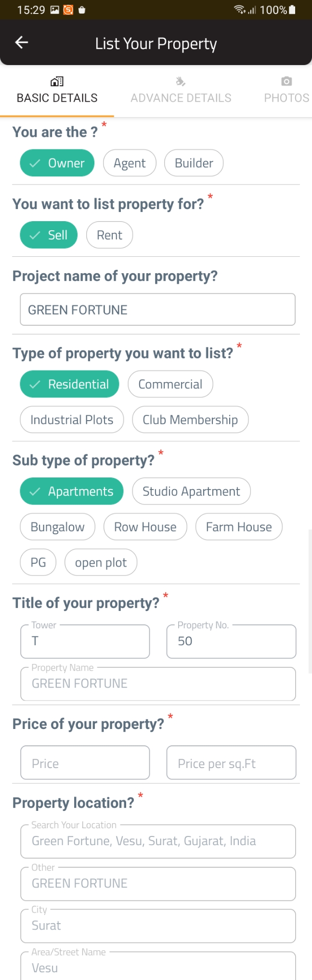This screenshot has width=312, height=980.
Task: Focus the Price per sq.Ft field
Action: pyautogui.click(x=231, y=763)
